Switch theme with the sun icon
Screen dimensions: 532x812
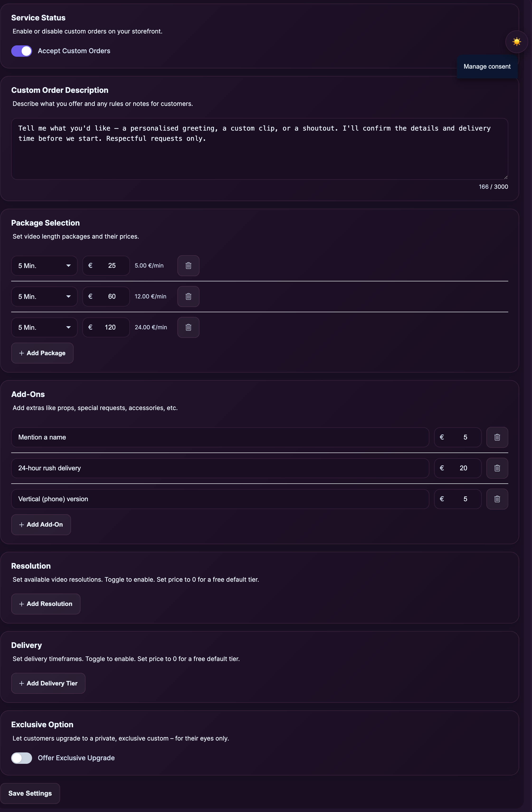point(516,42)
